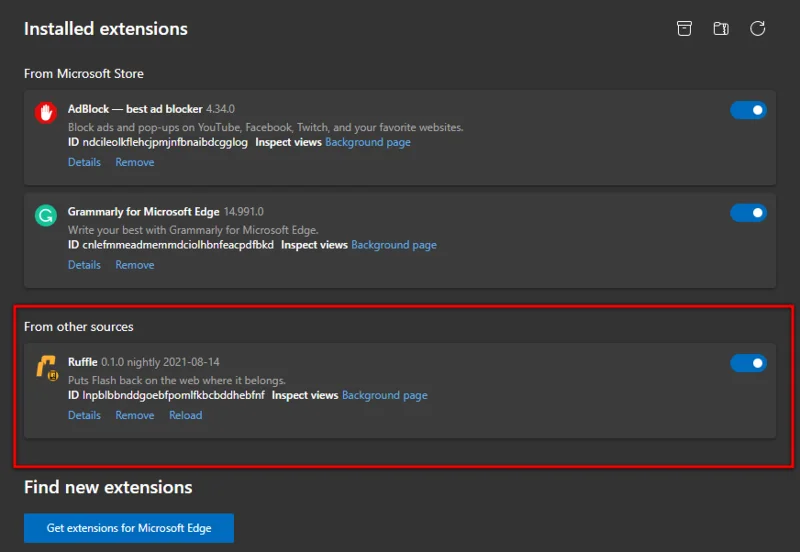The image size is (800, 552).
Task: Click the 'From other sources' heading
Action: 79,327
